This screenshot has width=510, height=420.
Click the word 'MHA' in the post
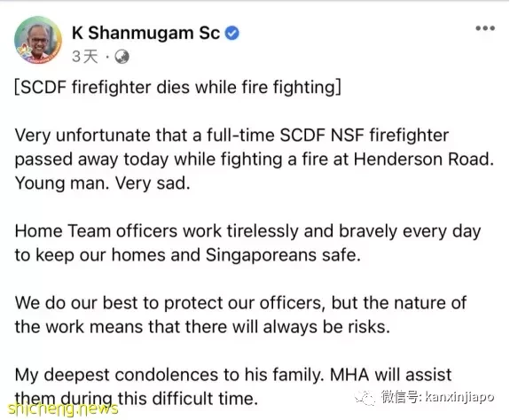(x=349, y=375)
